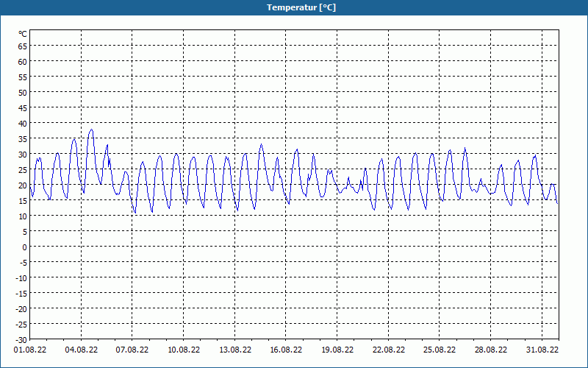Click the 13.08.22 date label
The image size is (588, 368).
pyautogui.click(x=235, y=350)
